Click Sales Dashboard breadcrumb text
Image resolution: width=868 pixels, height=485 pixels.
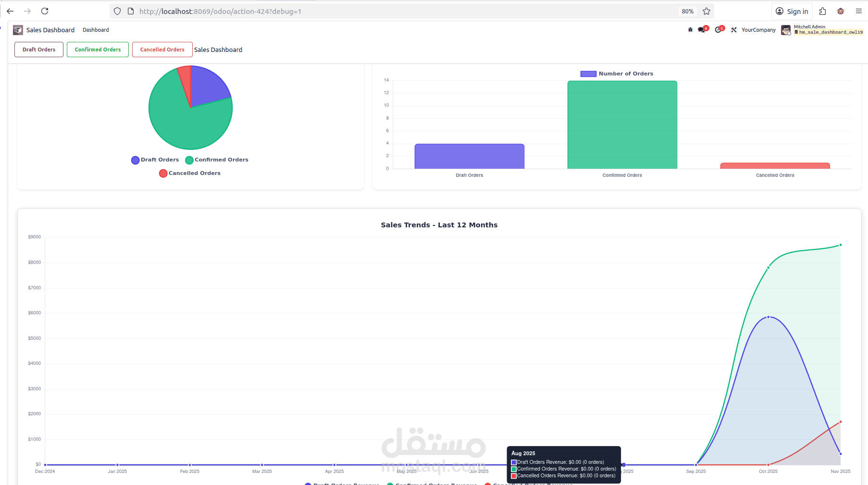(218, 50)
